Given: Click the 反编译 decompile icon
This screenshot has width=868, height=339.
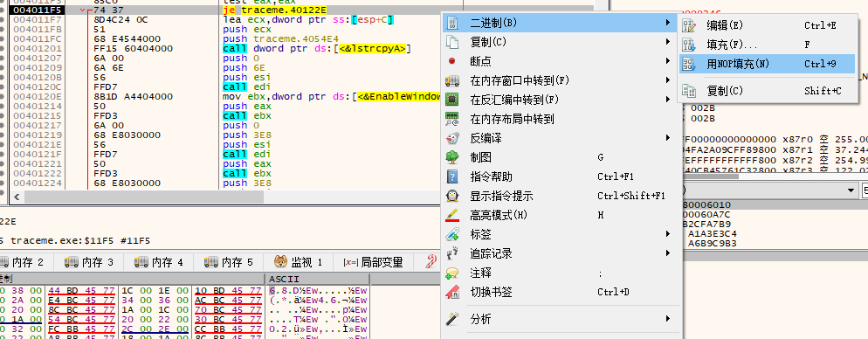Looking at the screenshot, I should tap(451, 138).
